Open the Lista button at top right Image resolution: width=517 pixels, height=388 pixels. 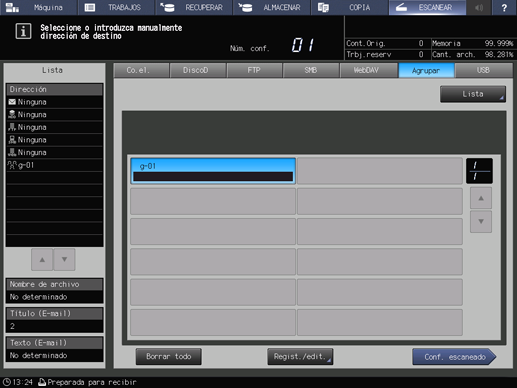(x=473, y=94)
